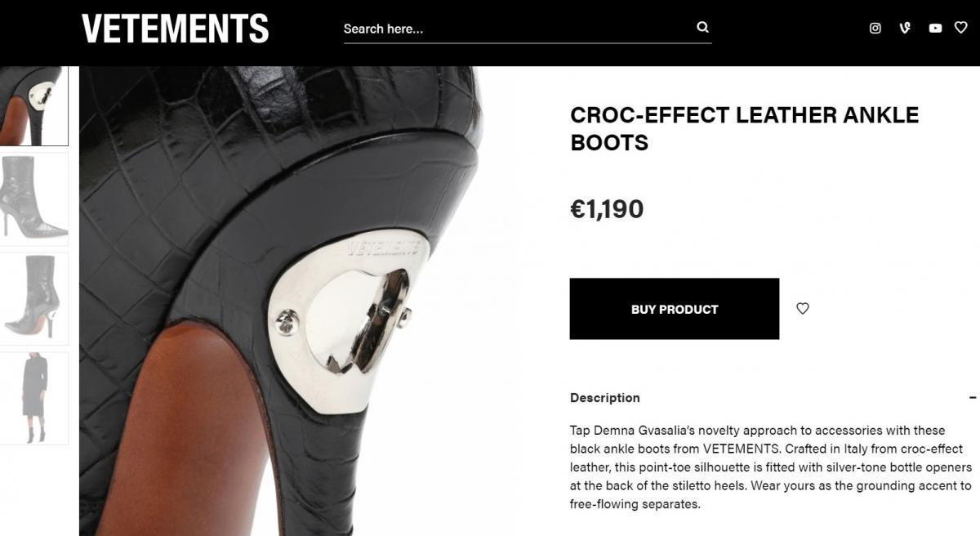
Task: Open the Vine social icon
Action: pos(905,28)
